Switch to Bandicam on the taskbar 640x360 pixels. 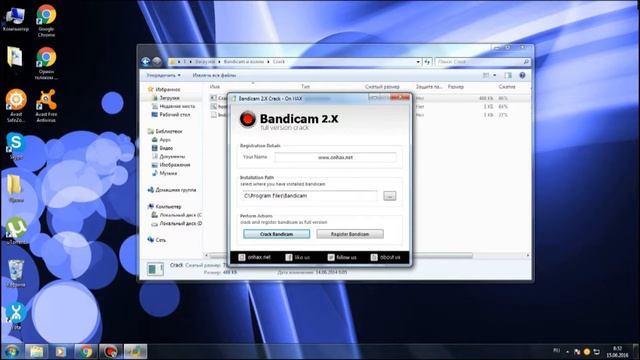point(110,351)
